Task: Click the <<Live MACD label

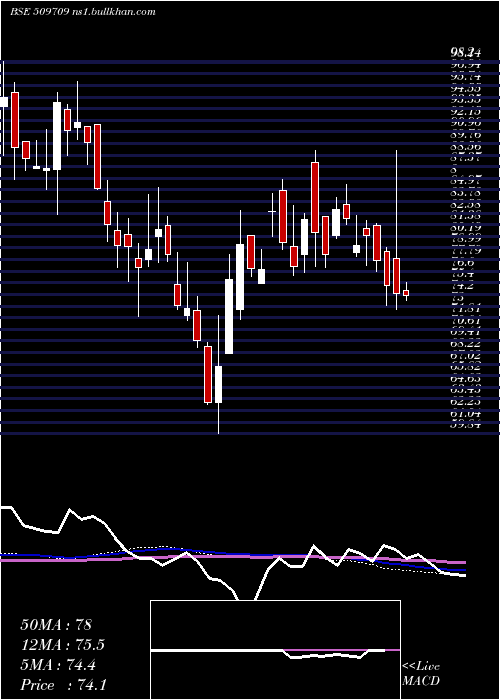Action: pyautogui.click(x=421, y=674)
